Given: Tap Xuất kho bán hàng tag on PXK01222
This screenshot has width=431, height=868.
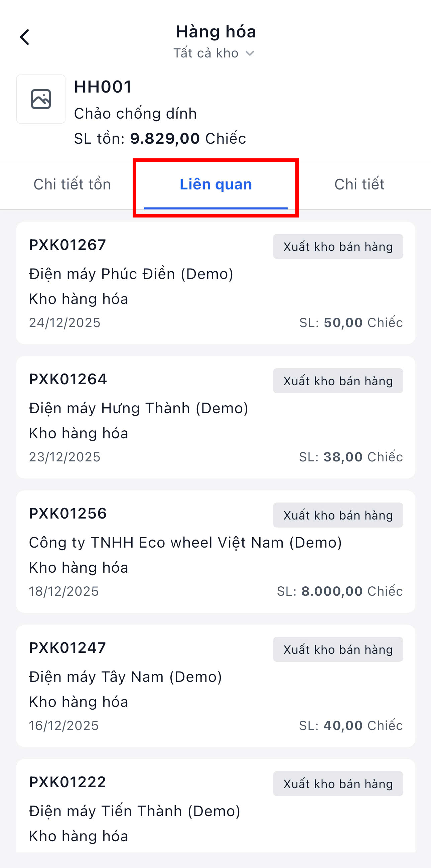Looking at the screenshot, I should 338,784.
